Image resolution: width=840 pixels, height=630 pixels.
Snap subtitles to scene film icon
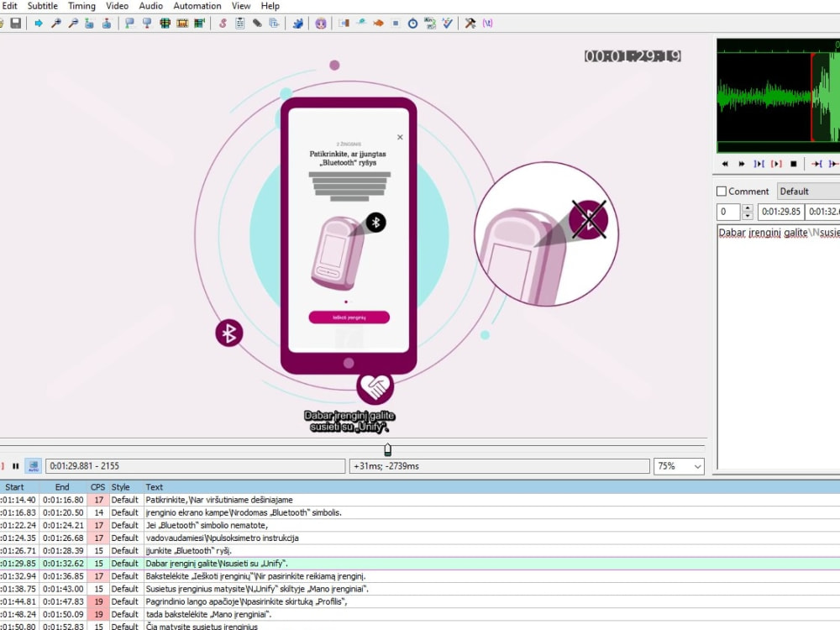click(x=182, y=23)
